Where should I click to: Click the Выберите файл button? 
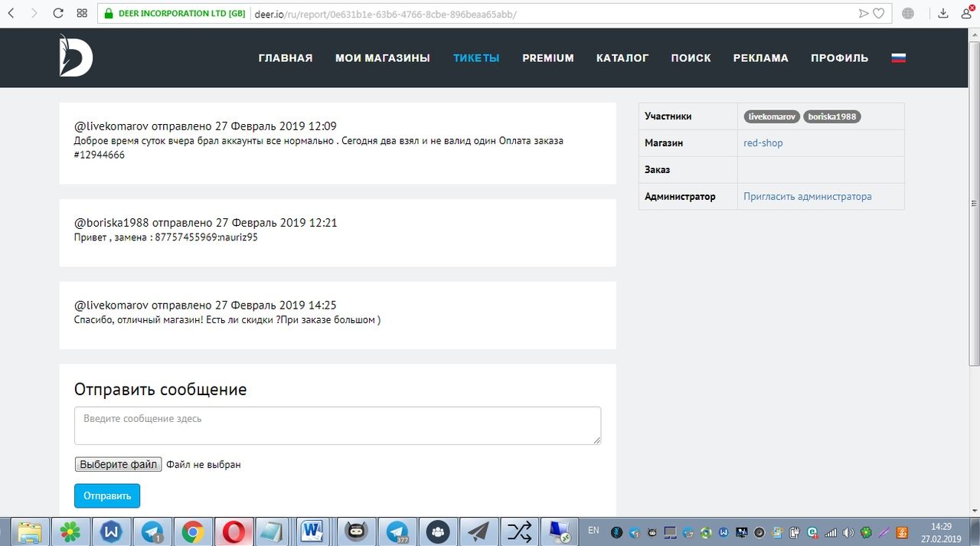119,464
